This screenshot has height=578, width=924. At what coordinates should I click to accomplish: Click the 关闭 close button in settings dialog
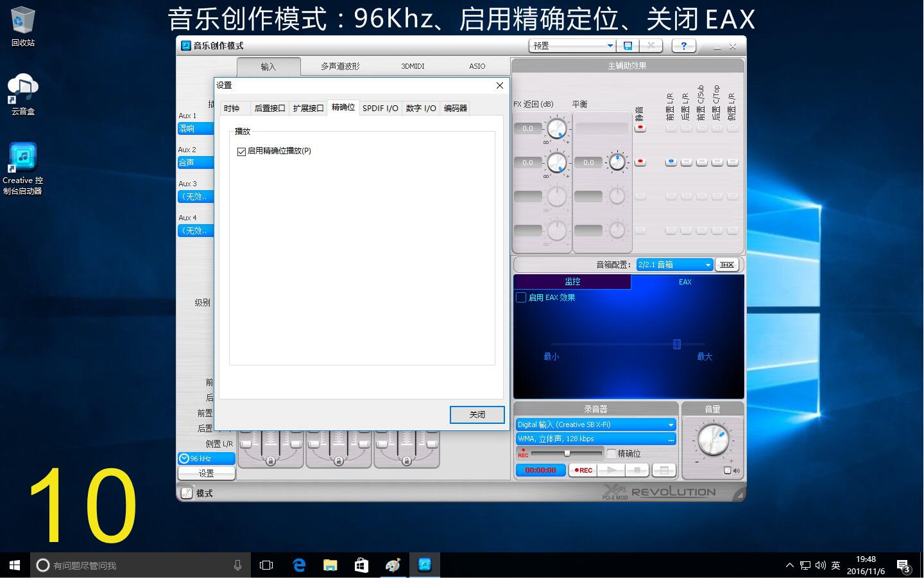(x=477, y=415)
